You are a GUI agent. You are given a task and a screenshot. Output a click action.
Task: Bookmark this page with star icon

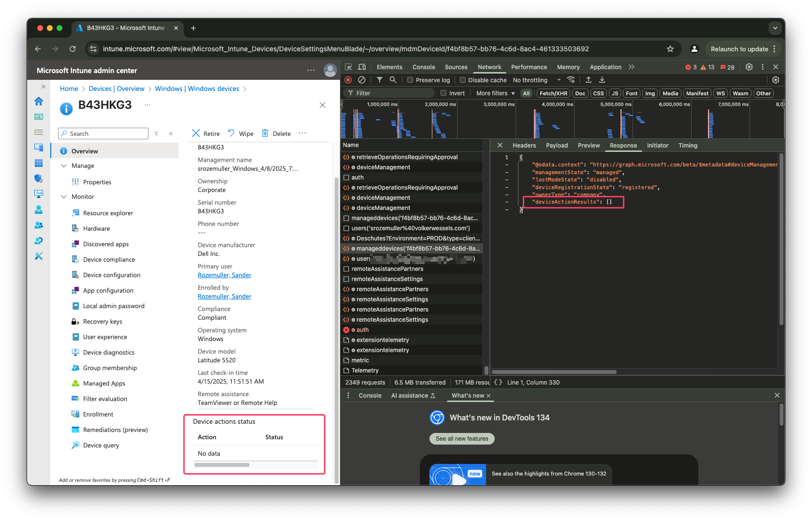670,49
